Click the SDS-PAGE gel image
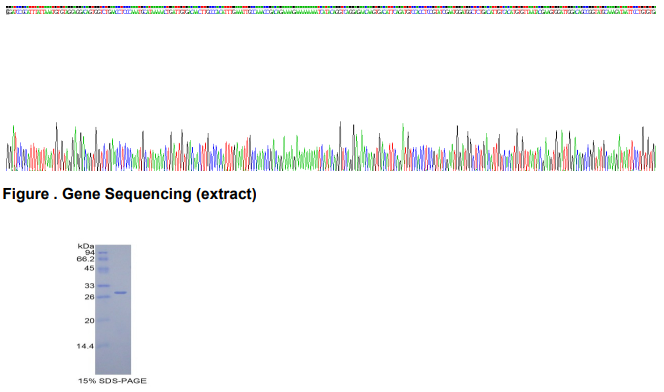Image resolution: width=664 pixels, height=392 pixels. click(113, 309)
